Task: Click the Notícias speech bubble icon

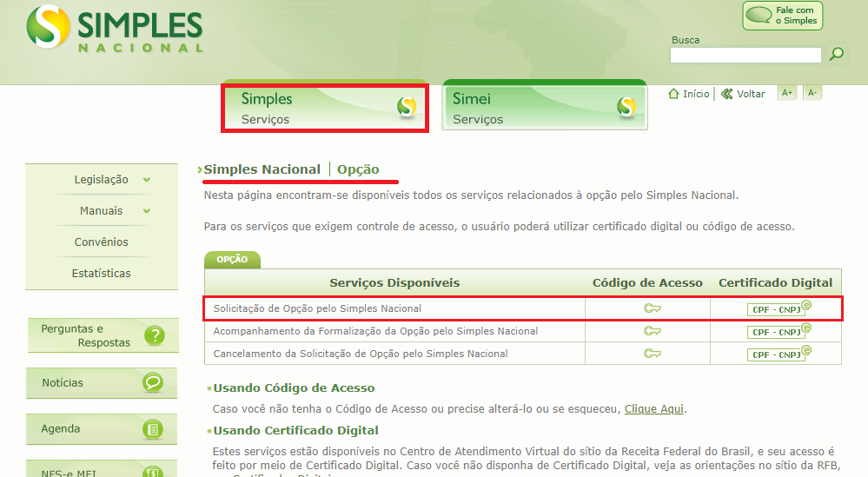Action: coord(152,382)
